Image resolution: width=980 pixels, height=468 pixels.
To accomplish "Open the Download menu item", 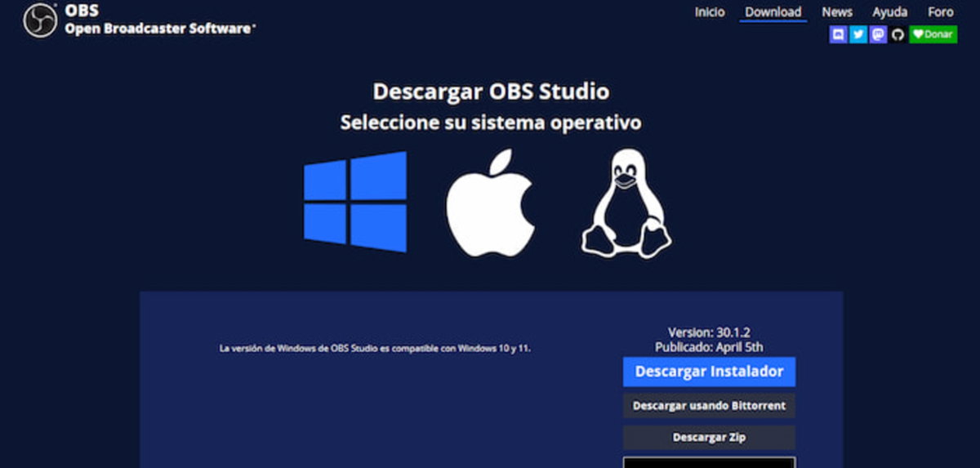I will [773, 12].
